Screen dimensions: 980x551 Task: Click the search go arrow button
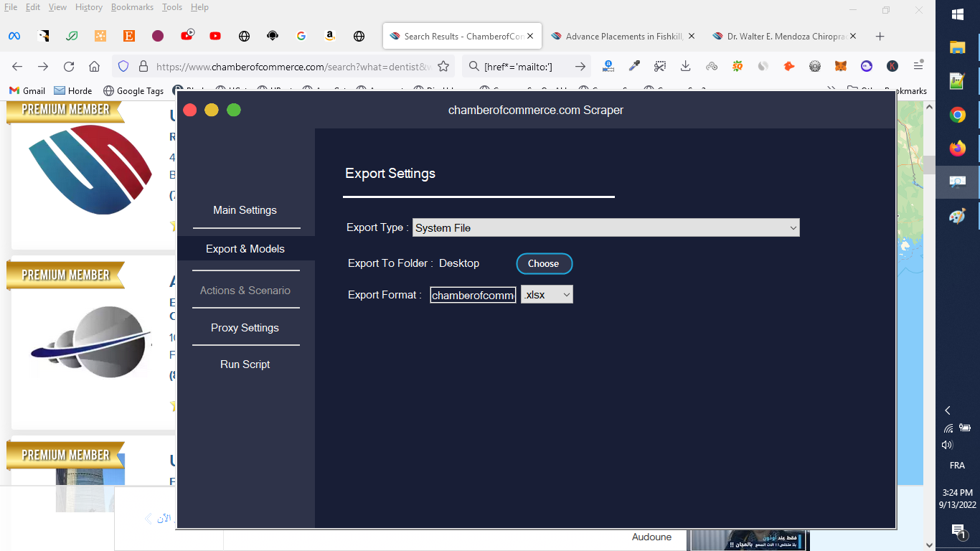580,66
